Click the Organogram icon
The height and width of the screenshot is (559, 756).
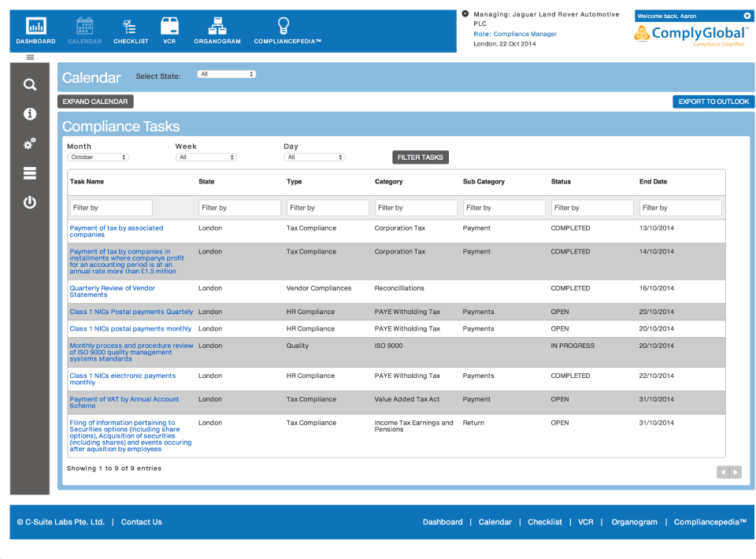pos(217,30)
